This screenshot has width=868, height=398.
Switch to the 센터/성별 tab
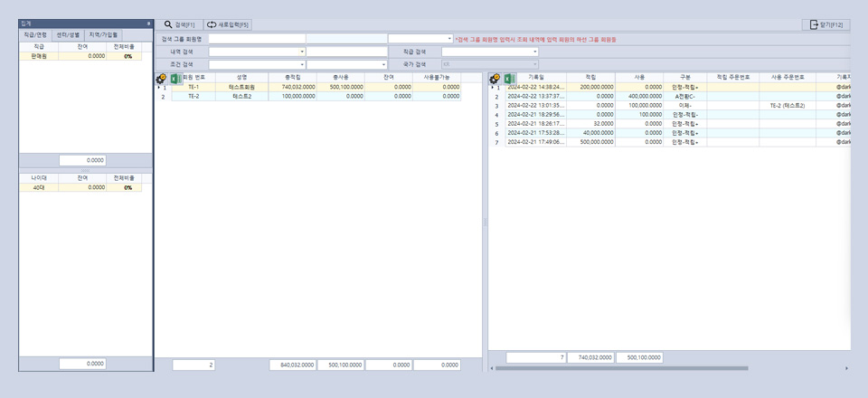pos(68,34)
